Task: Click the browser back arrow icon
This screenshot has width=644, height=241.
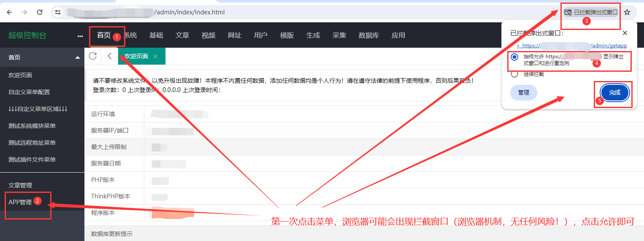Action: (10, 12)
